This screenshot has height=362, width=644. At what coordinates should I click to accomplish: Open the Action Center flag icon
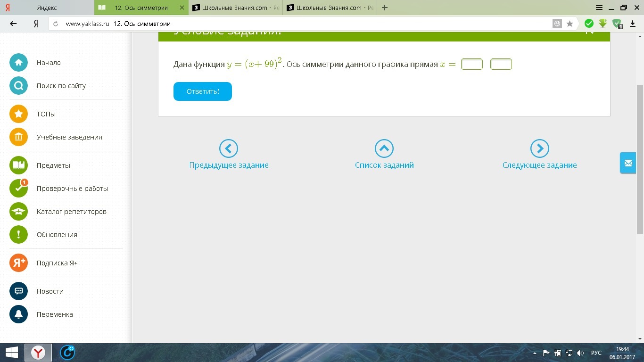tap(546, 353)
